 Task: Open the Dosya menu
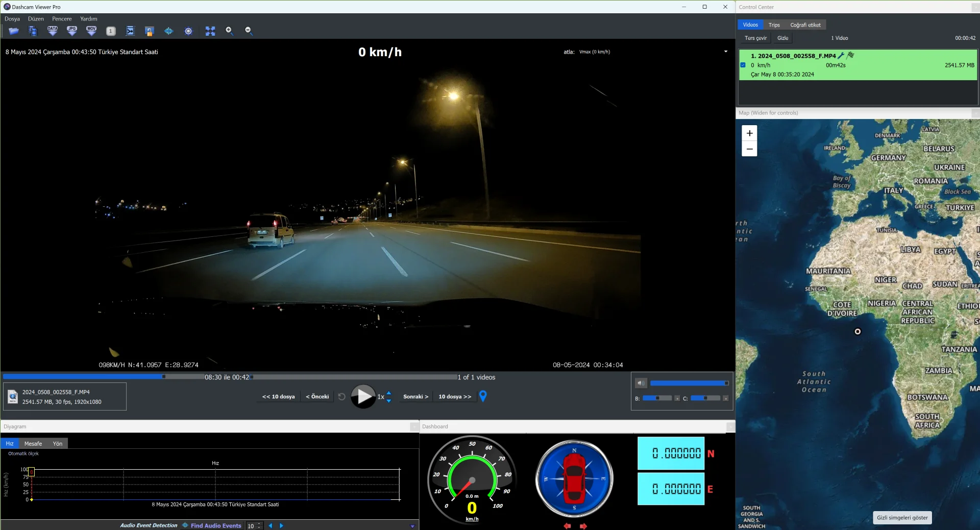[12, 19]
